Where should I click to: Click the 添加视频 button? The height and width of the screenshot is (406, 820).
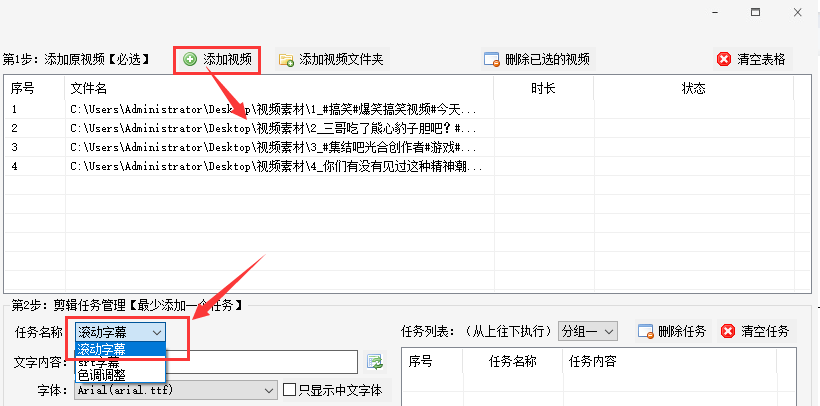tap(217, 60)
